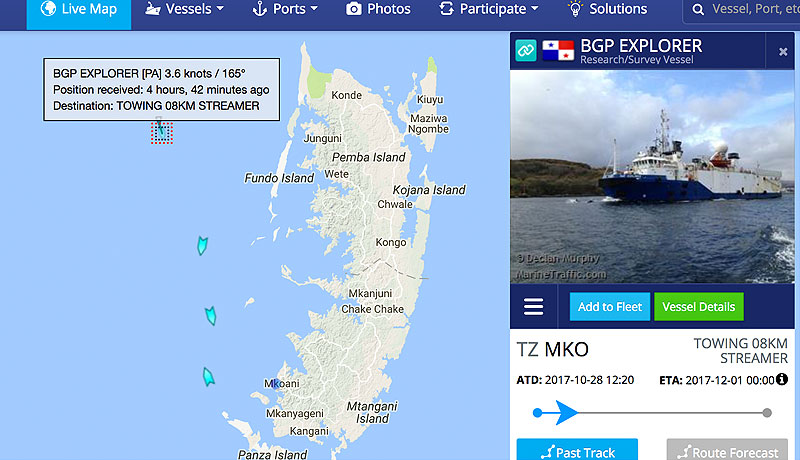Expand the Vessels dropdown menu
800x460 pixels.
[x=184, y=9]
